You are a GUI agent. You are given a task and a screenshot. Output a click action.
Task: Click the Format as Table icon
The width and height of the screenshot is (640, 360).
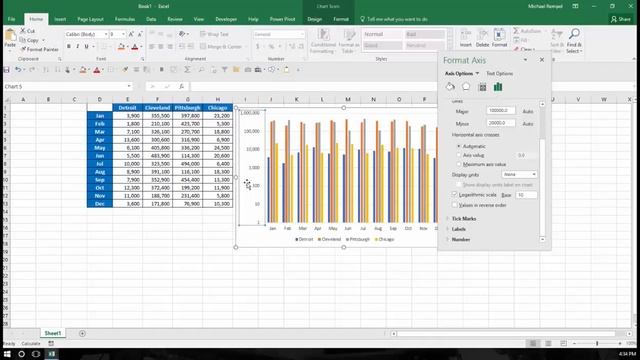coord(348,41)
